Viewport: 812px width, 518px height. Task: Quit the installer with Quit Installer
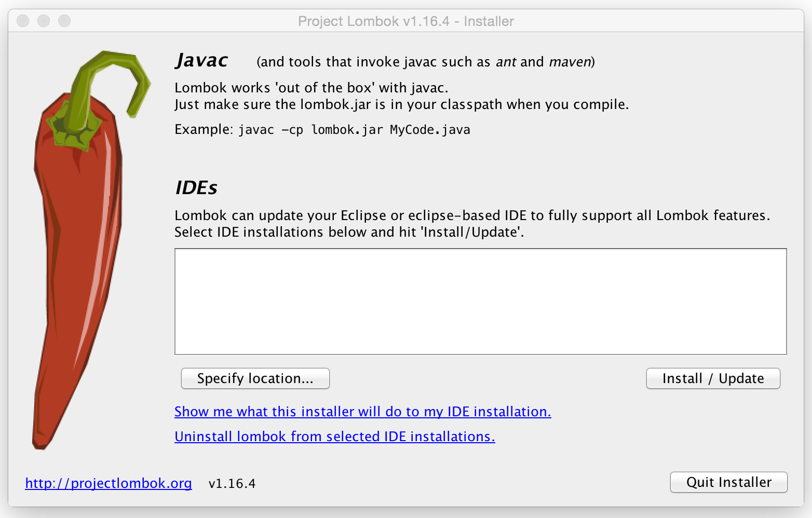pyautogui.click(x=728, y=482)
